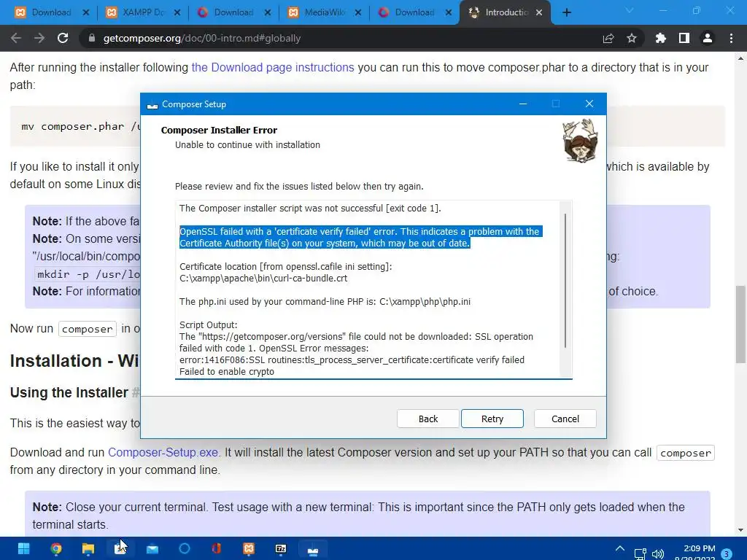
Task: Close the Composer Setup dialog
Action: click(x=589, y=104)
